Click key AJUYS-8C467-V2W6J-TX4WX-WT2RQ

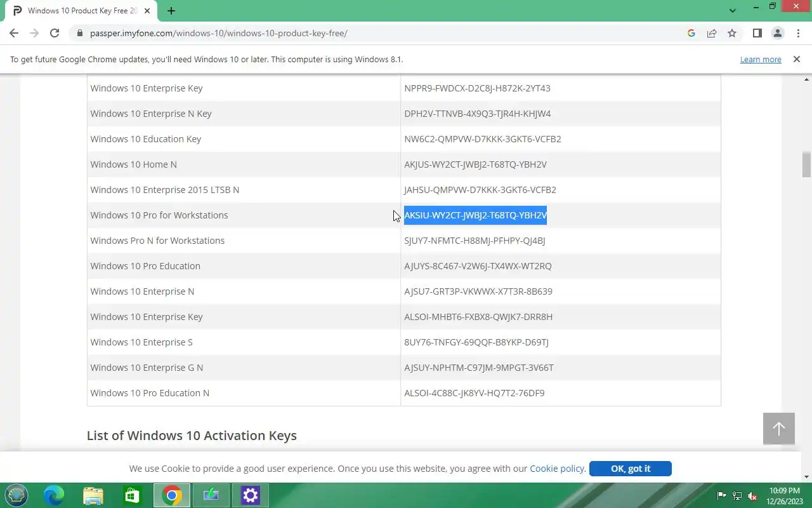(x=478, y=266)
